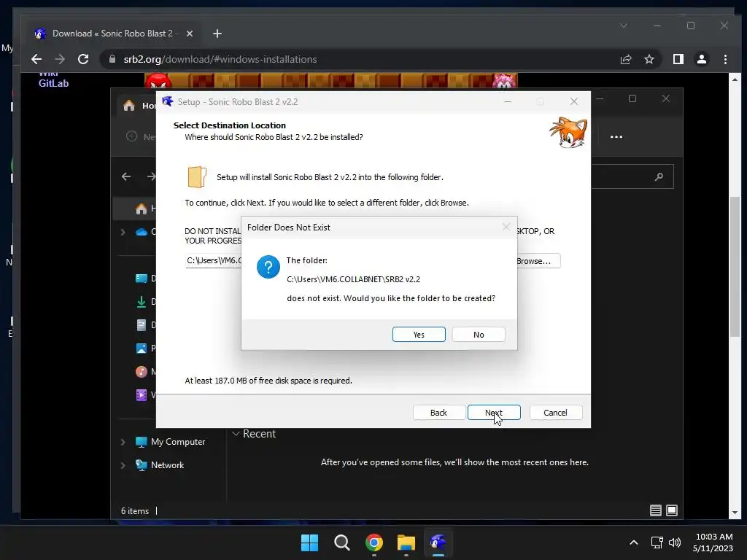Click the Sonic icon in setup title bar

[x=168, y=101]
